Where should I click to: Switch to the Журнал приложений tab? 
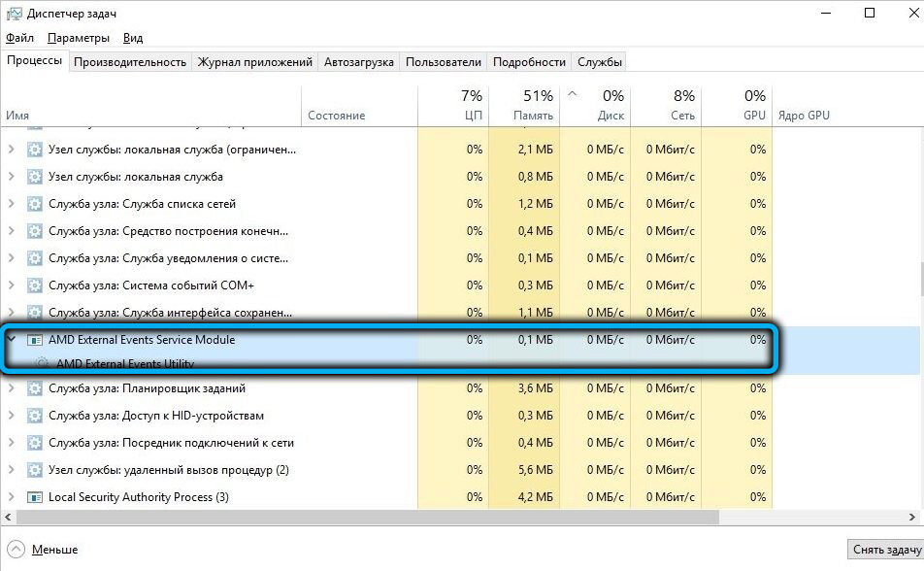coord(254,62)
